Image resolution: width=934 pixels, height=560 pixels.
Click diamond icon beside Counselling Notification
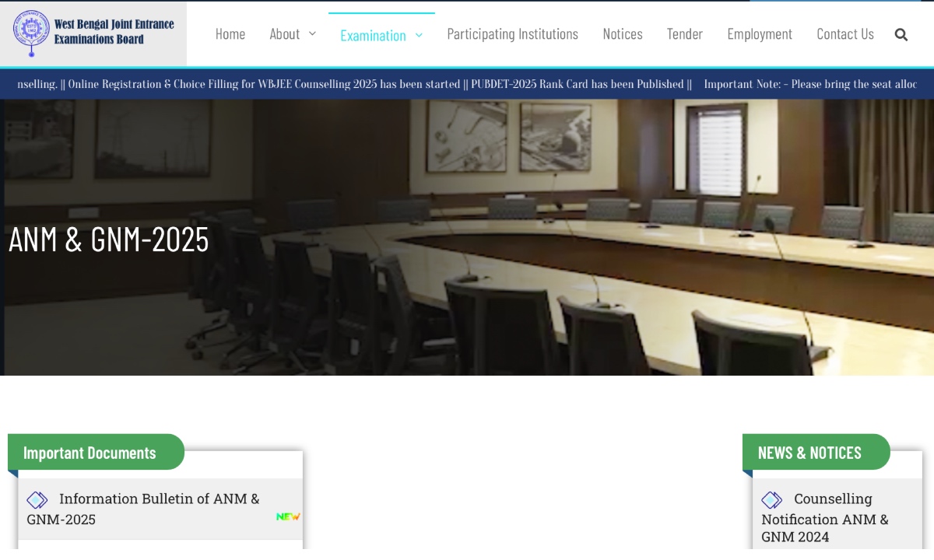[772, 500]
